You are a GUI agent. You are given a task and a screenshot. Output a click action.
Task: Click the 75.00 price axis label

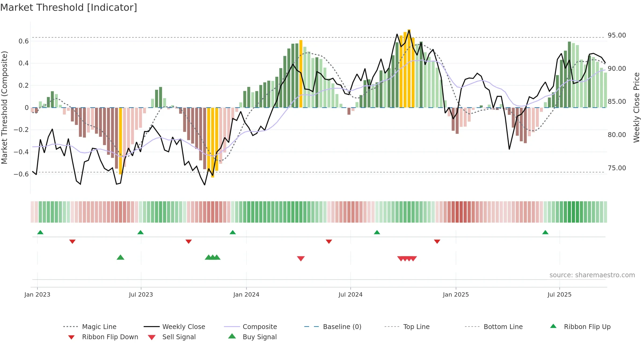tap(617, 168)
